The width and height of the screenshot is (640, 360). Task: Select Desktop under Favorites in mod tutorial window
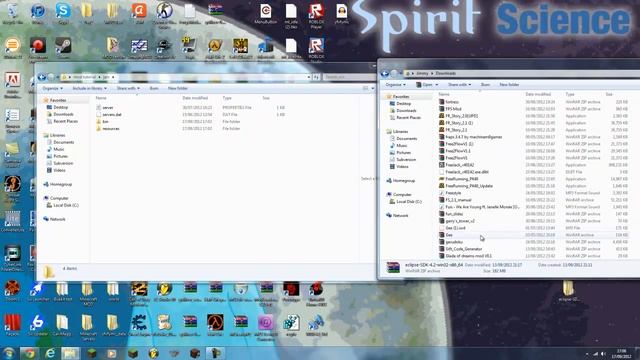pos(60,107)
